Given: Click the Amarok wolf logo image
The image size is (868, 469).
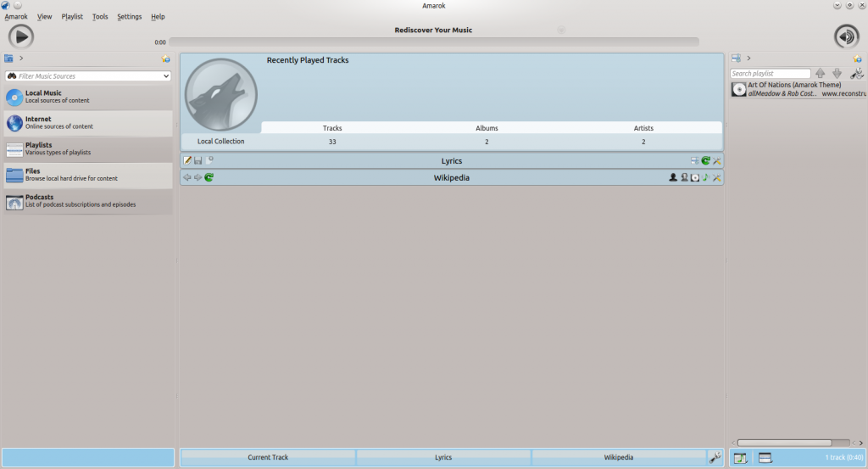Looking at the screenshot, I should [221, 95].
